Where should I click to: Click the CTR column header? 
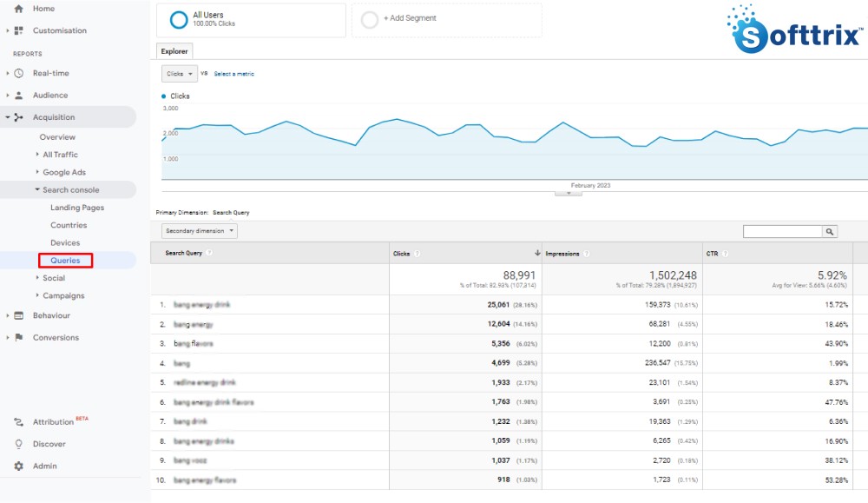pyautogui.click(x=712, y=254)
